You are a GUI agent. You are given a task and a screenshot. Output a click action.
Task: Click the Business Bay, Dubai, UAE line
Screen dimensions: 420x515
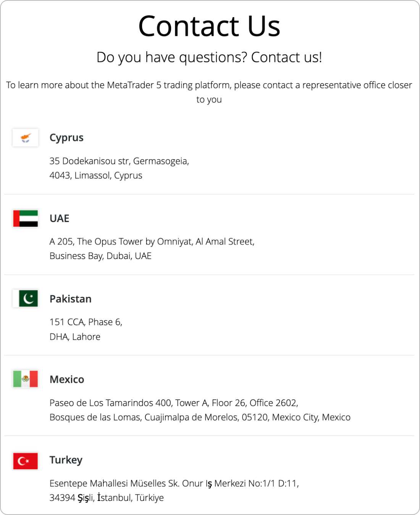click(x=100, y=256)
